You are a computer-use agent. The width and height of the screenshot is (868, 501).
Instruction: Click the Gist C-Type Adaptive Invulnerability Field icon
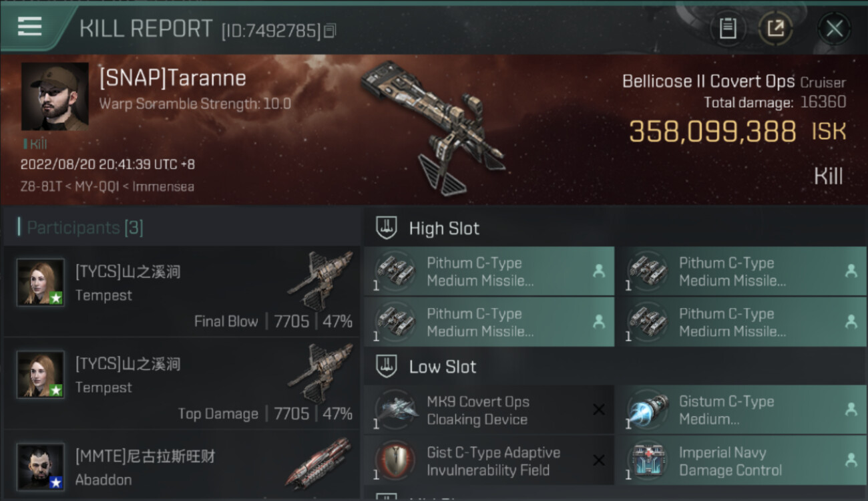coord(397,461)
